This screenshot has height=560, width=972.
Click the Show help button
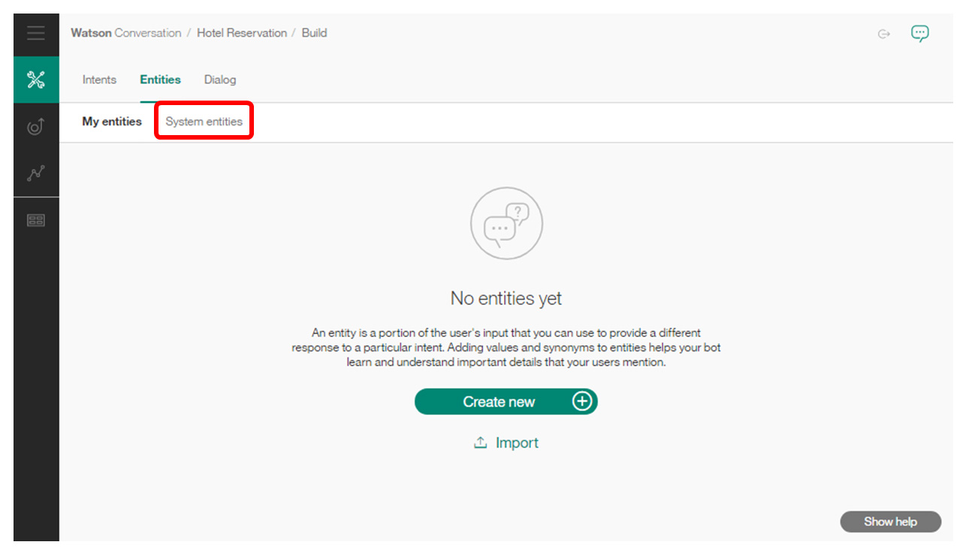coord(890,522)
